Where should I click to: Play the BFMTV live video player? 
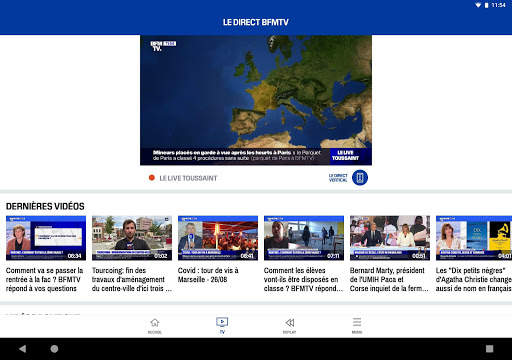click(x=256, y=100)
